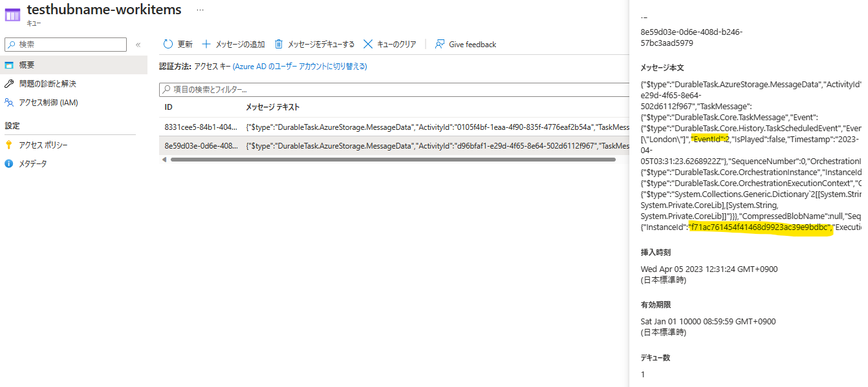This screenshot has width=868, height=387.
Task: Click the left scroll arrow under the messages
Action: [x=164, y=159]
